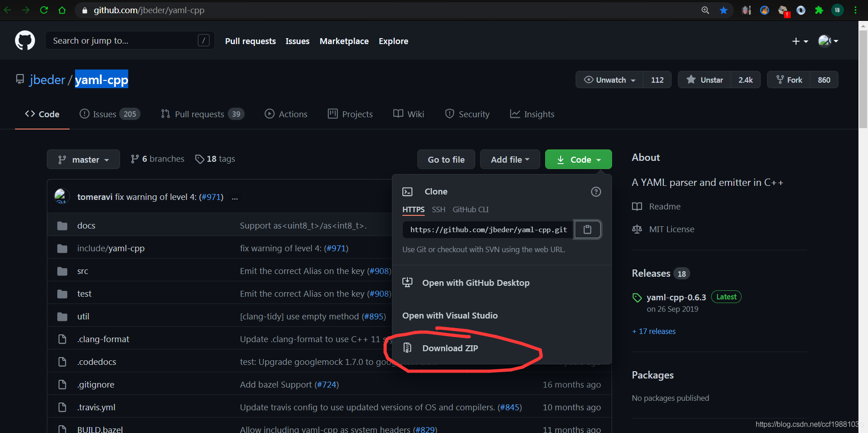Open the Actions tab
This screenshot has width=868, height=433.
pyautogui.click(x=286, y=114)
